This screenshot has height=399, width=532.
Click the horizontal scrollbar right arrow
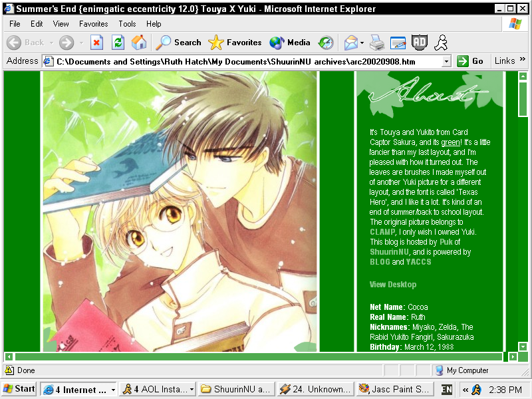(x=513, y=356)
